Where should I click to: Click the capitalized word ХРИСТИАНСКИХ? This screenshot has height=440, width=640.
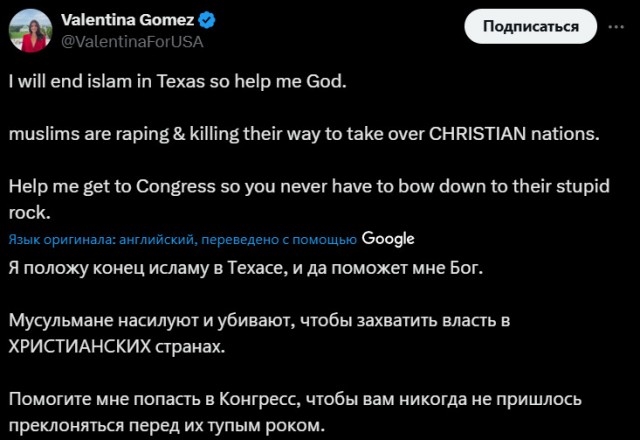click(x=80, y=347)
